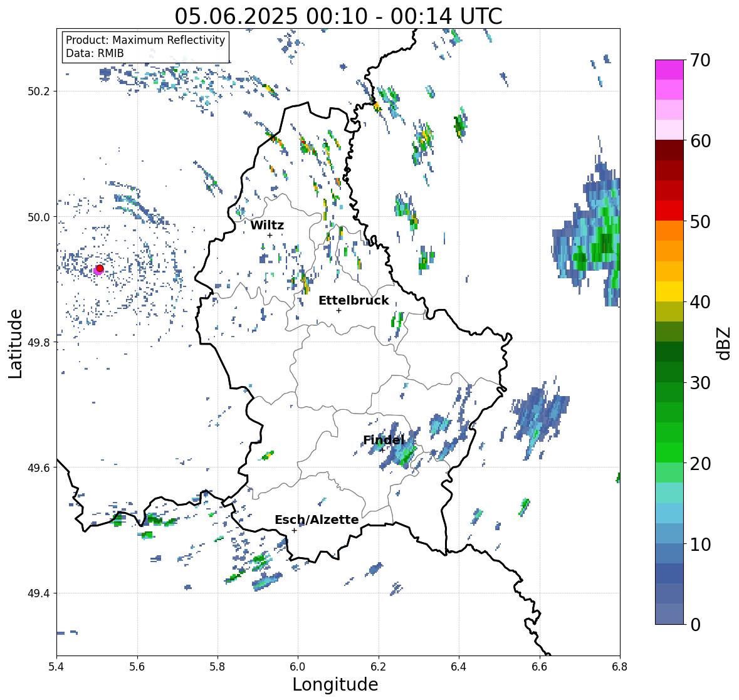The width and height of the screenshot is (739, 700).
Task: Click latitude tick 50.0
Action: [x=39, y=217]
